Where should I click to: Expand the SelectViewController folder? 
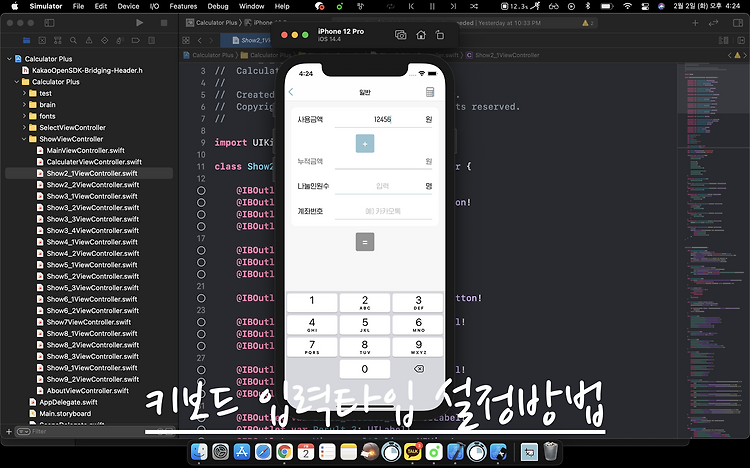tap(24, 128)
